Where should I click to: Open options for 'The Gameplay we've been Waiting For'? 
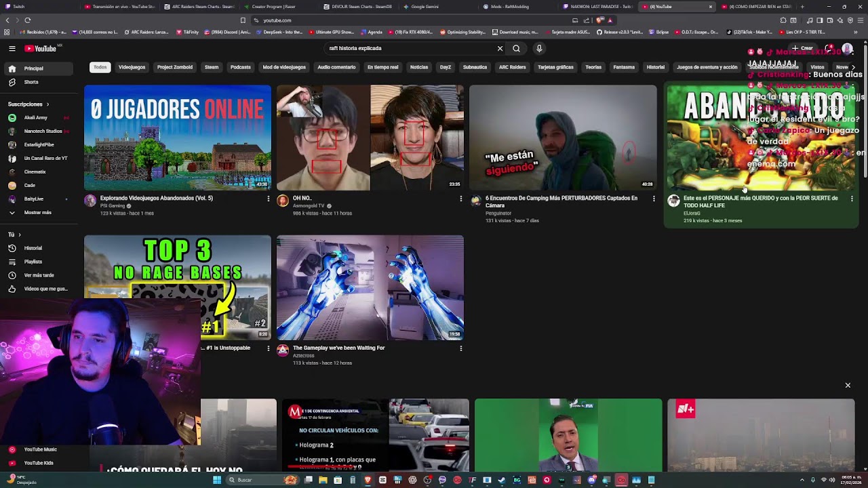point(461,348)
